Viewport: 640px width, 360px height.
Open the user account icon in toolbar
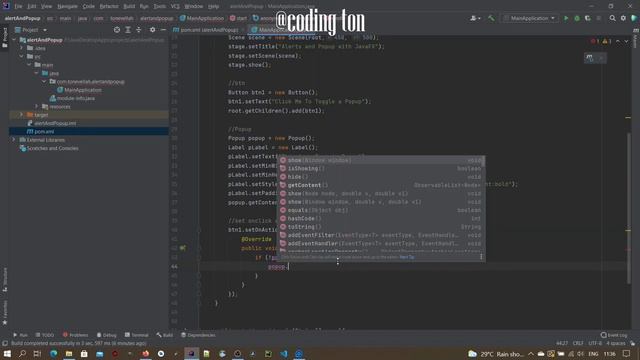coord(475,18)
